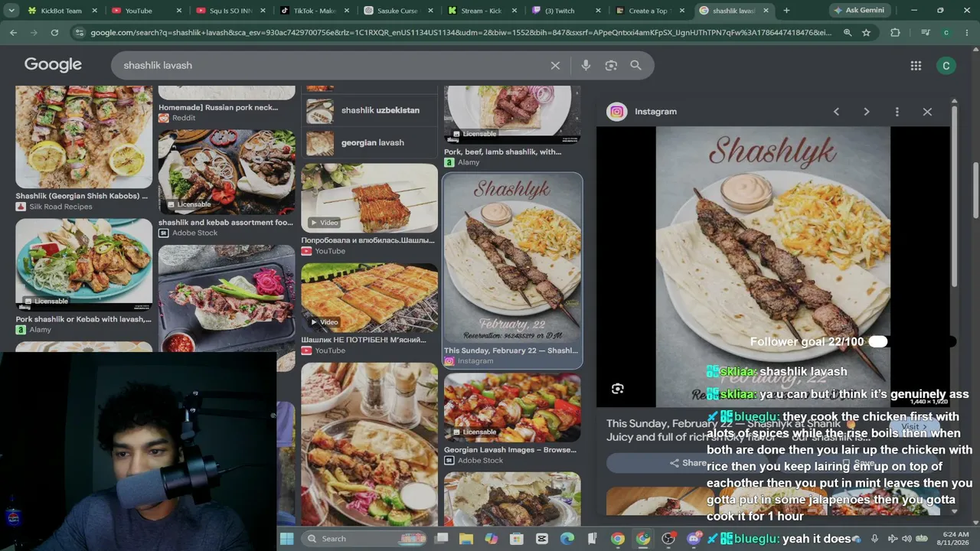980x551 pixels.
Task: Open more options in the preview panel
Action: tap(897, 112)
